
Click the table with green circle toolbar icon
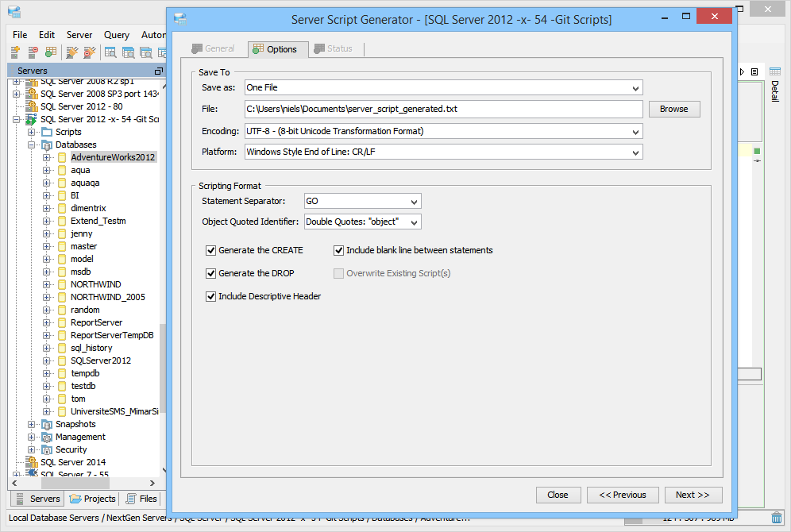coord(51,52)
